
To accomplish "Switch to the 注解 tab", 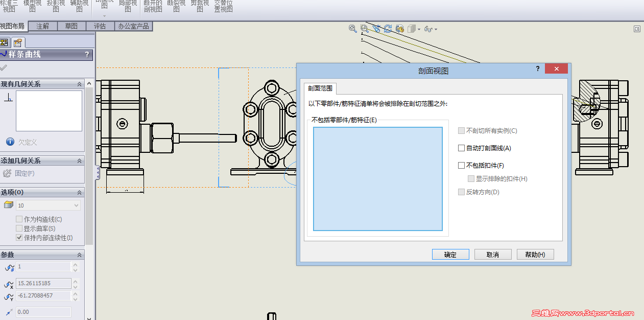I will 43,26.
